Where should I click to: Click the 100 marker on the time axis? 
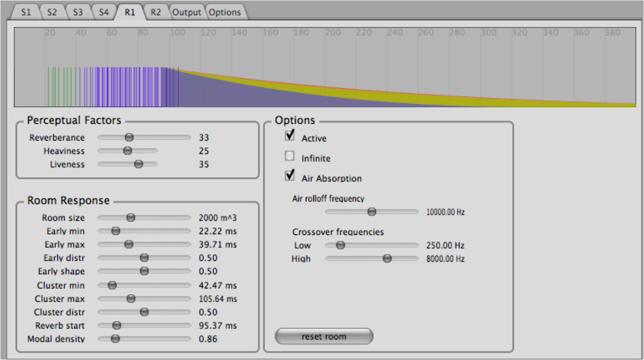click(178, 32)
